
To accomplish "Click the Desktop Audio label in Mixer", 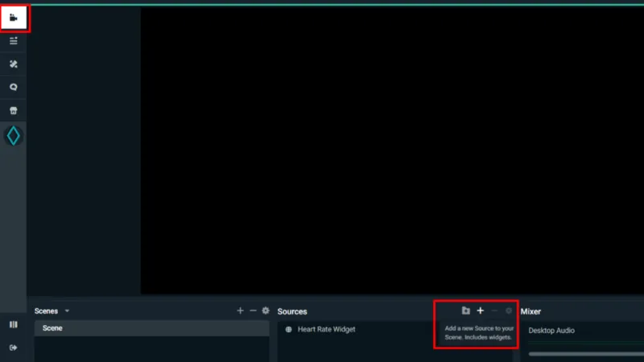I will (551, 331).
